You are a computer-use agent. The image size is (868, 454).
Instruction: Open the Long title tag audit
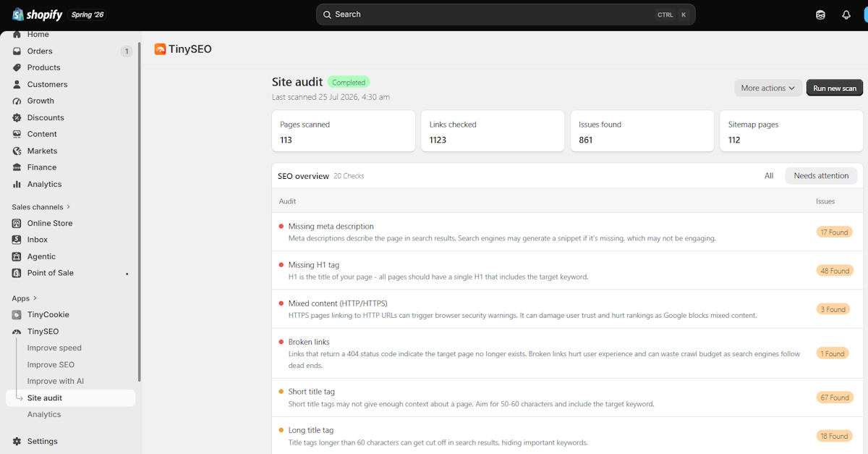click(x=568, y=435)
